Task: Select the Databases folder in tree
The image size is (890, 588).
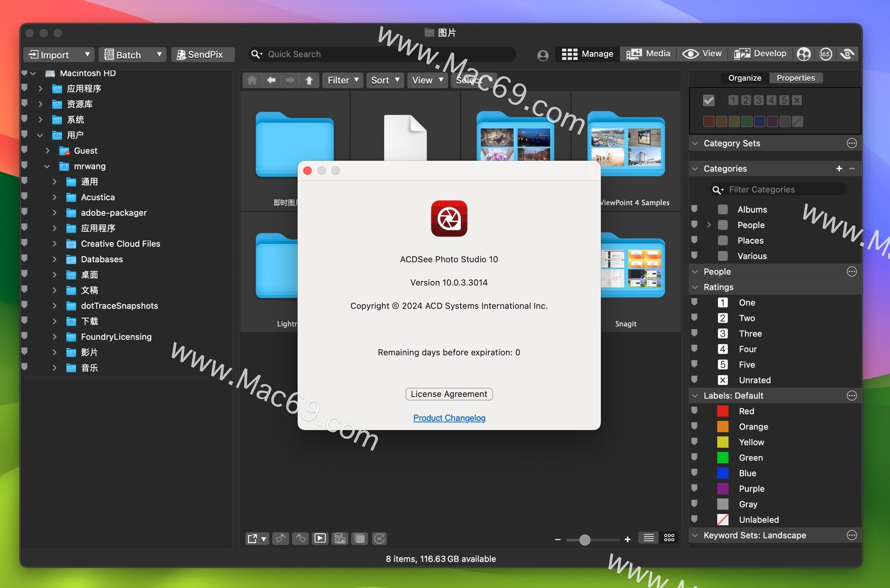Action: (x=102, y=259)
